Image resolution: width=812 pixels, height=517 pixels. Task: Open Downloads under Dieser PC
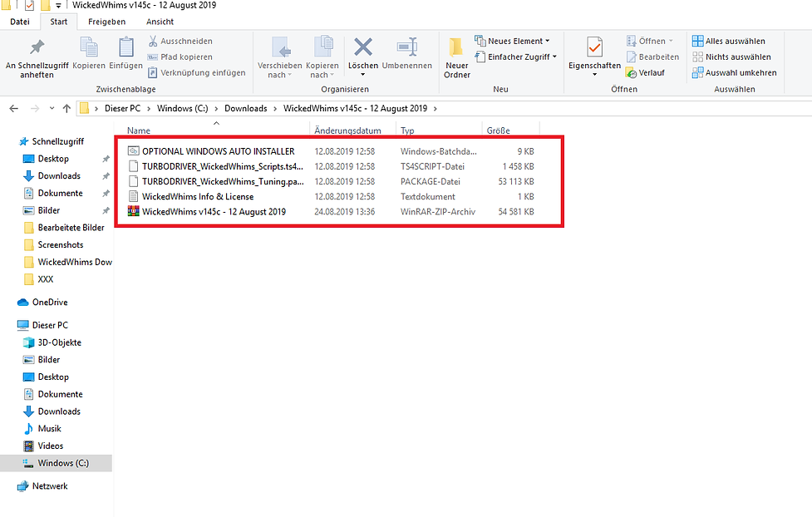pos(58,411)
